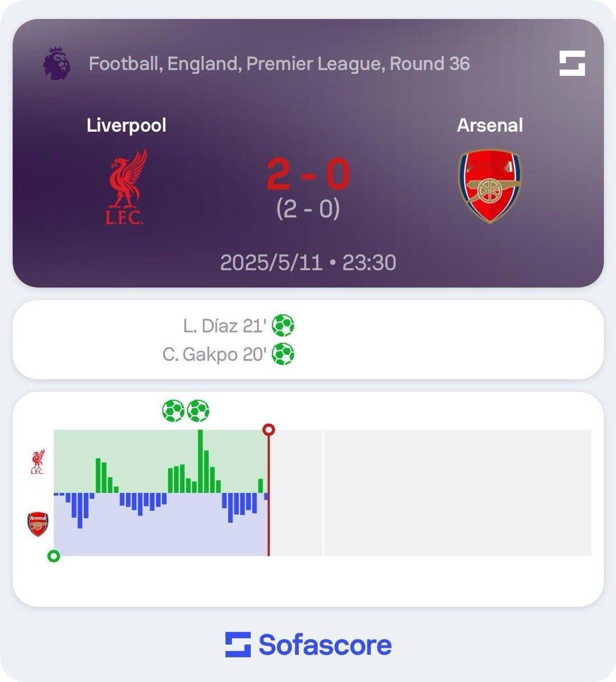Click the green kickoff marker on graph
This screenshot has width=616, height=682.
point(54,556)
